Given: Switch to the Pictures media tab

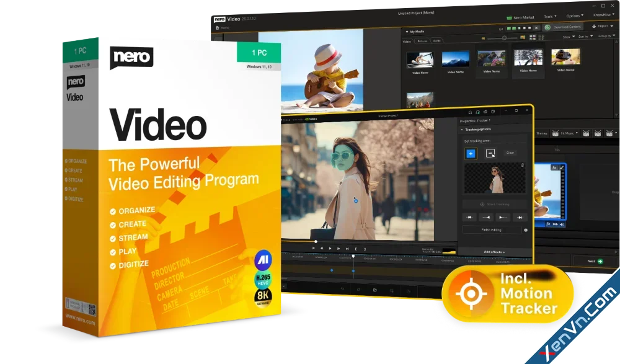Looking at the screenshot, I should (x=422, y=41).
